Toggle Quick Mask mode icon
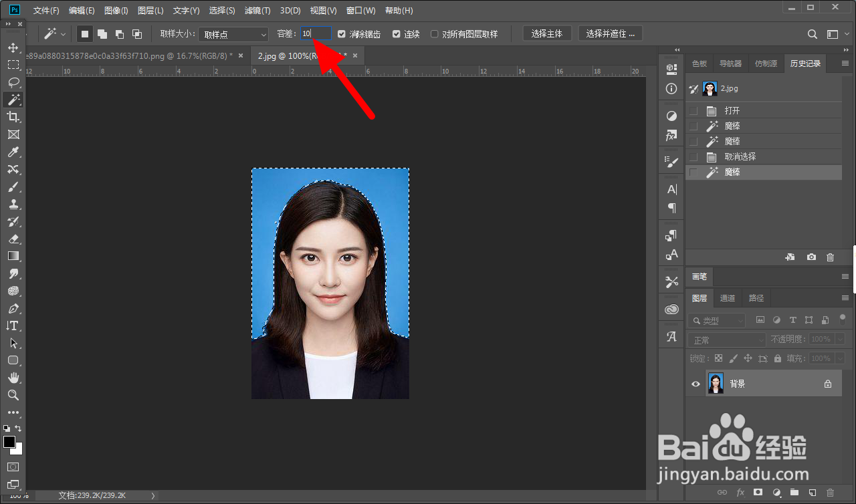 [x=13, y=467]
